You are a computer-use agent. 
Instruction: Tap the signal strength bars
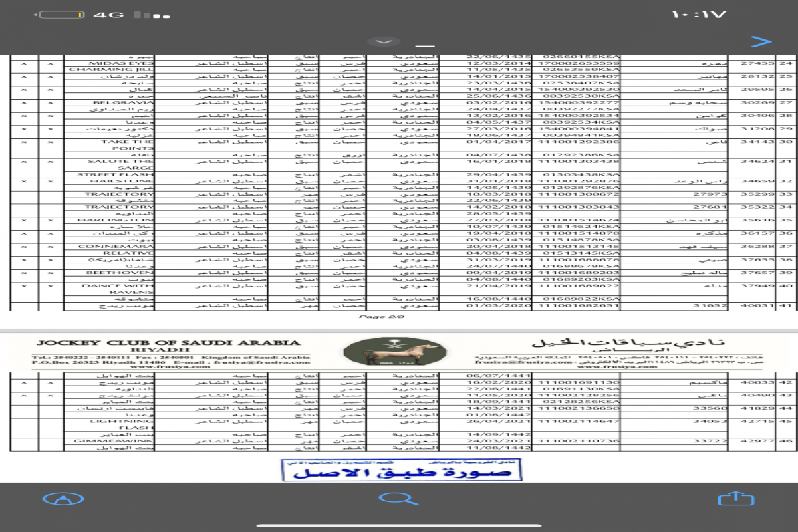tap(147, 15)
